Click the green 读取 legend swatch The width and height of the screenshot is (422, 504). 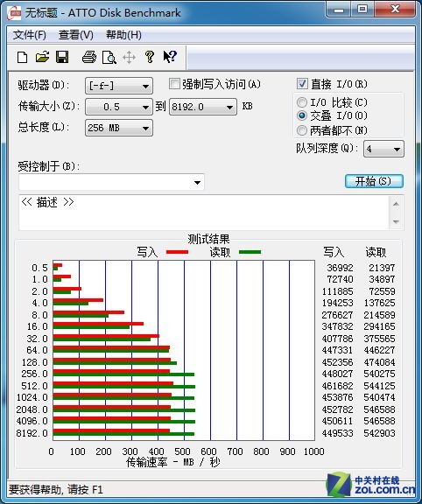coord(250,252)
